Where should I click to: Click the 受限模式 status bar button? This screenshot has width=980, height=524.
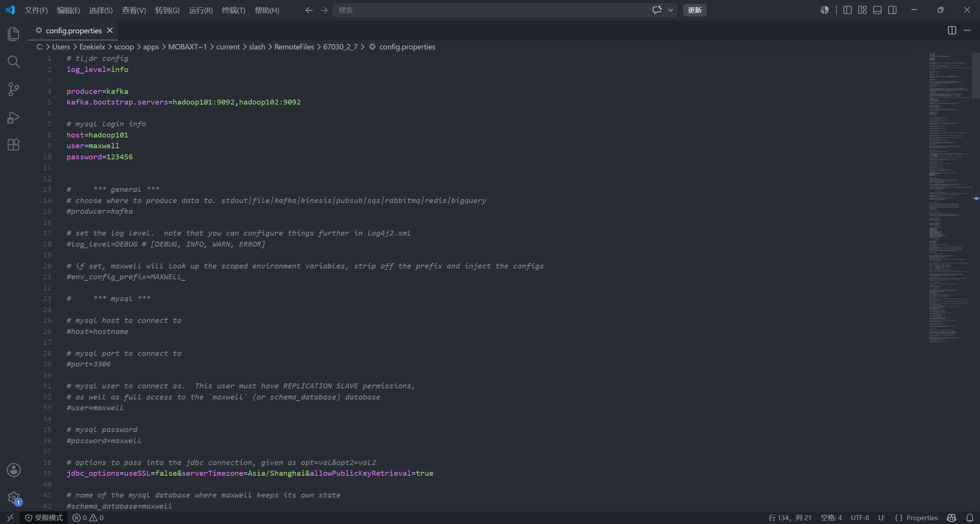pos(44,518)
